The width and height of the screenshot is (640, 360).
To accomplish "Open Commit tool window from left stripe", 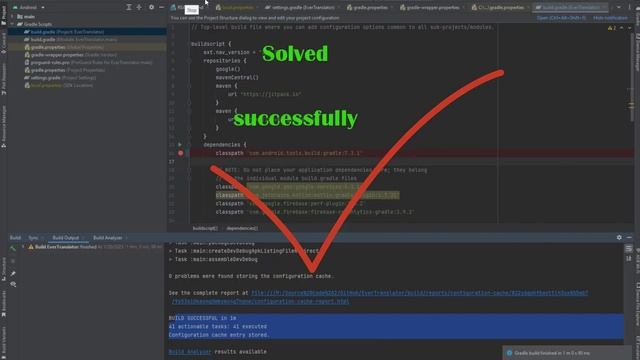I will pos(4,43).
